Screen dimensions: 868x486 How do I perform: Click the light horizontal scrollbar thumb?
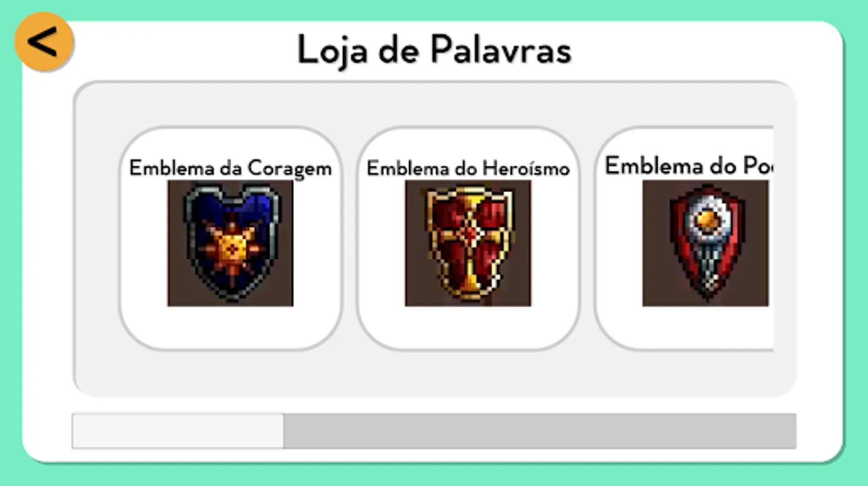tap(178, 431)
